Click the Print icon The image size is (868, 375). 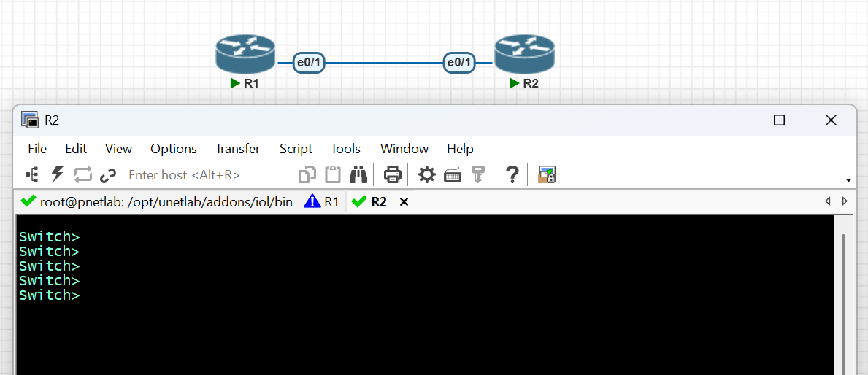click(393, 175)
